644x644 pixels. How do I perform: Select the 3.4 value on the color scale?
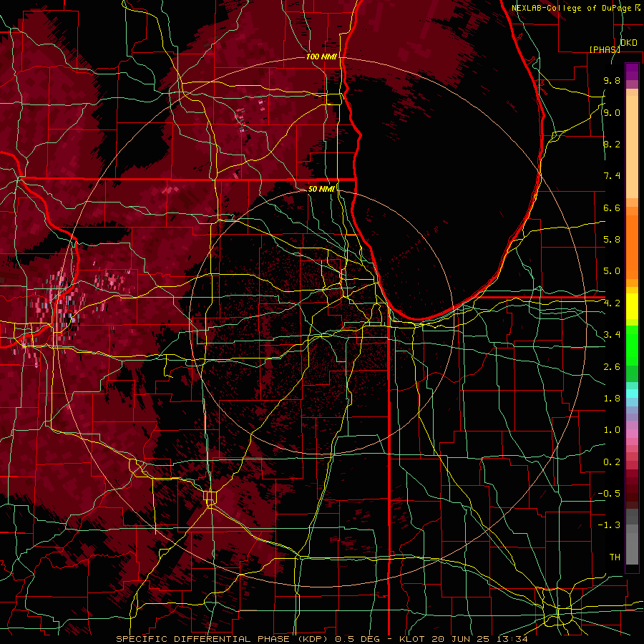point(612,335)
